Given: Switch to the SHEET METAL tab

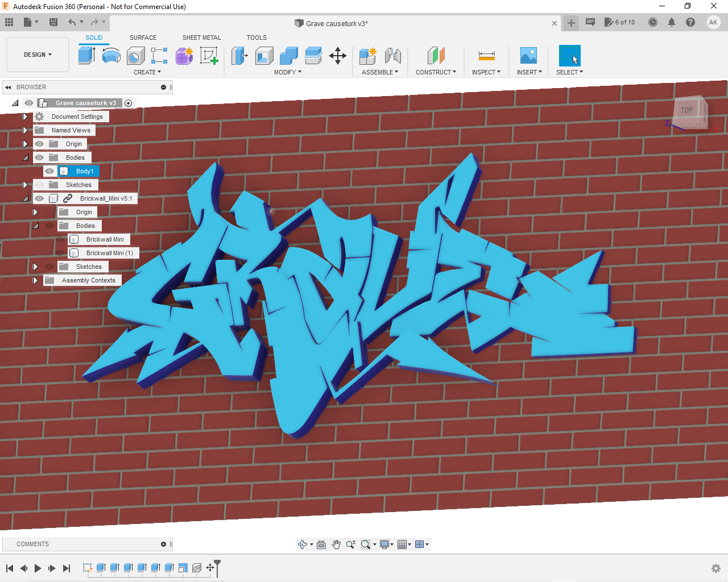Looking at the screenshot, I should (202, 38).
